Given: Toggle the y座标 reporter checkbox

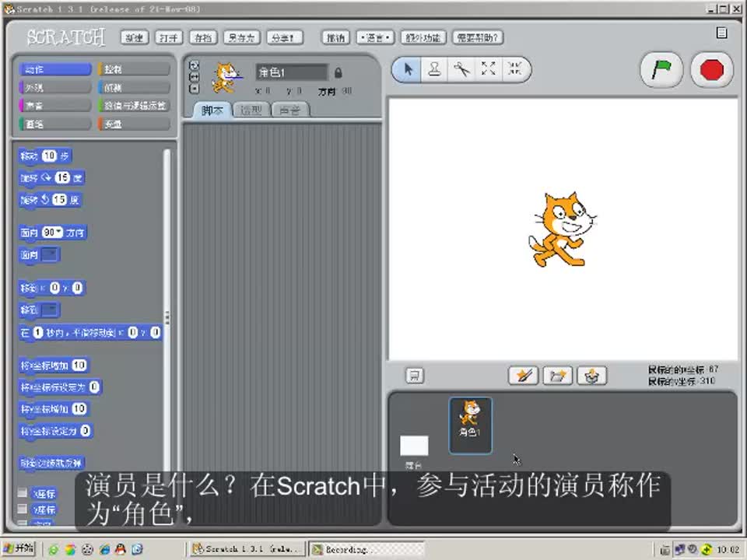Looking at the screenshot, I should [23, 509].
